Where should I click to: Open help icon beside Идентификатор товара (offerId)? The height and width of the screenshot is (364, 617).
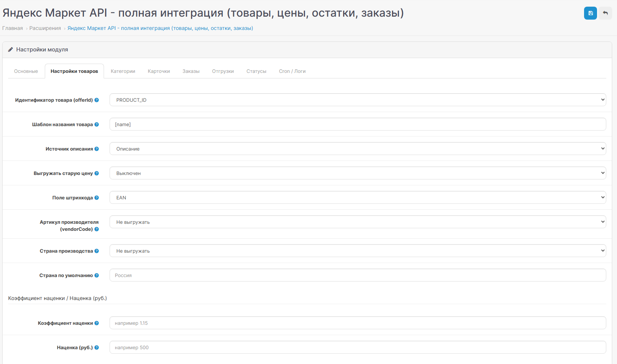(x=97, y=100)
